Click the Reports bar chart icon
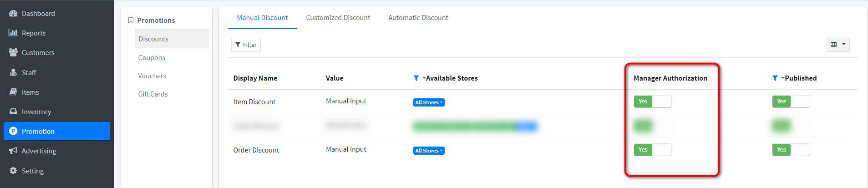868x188 pixels. pos(13,33)
